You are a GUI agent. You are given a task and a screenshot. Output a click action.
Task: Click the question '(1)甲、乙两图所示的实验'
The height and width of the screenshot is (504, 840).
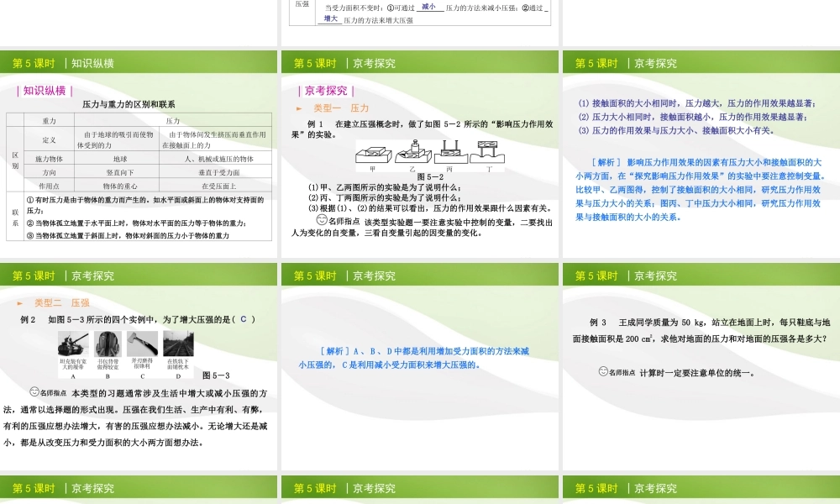[x=385, y=187]
